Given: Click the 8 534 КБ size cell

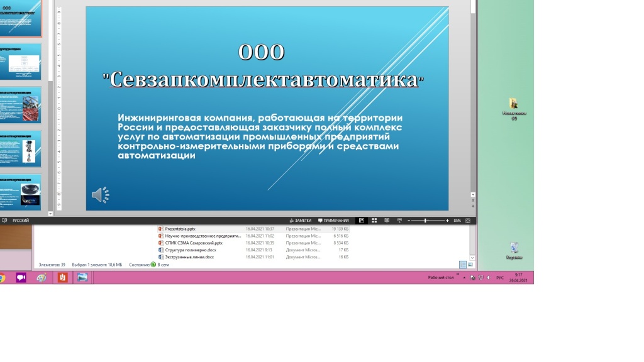Looking at the screenshot, I should pyautogui.click(x=341, y=243).
